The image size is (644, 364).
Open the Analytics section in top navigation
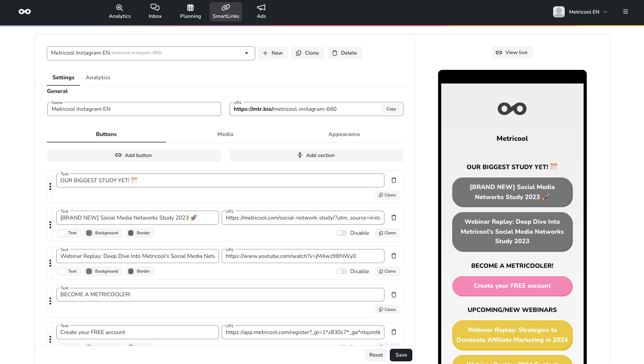tap(119, 11)
